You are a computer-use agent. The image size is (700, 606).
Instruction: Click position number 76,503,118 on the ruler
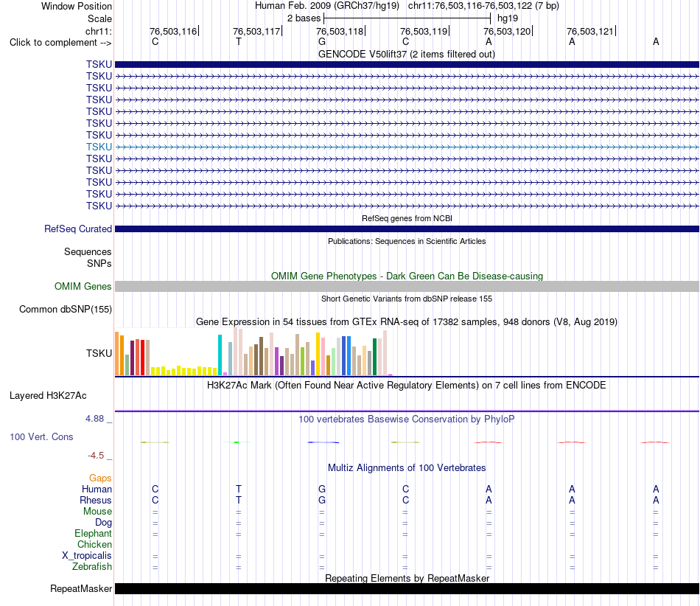coord(340,31)
